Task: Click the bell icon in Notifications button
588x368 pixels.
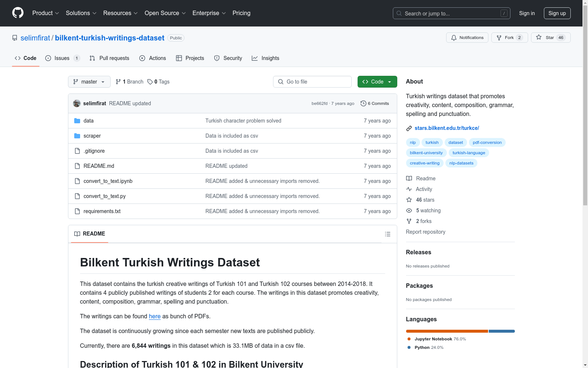Action: click(454, 38)
